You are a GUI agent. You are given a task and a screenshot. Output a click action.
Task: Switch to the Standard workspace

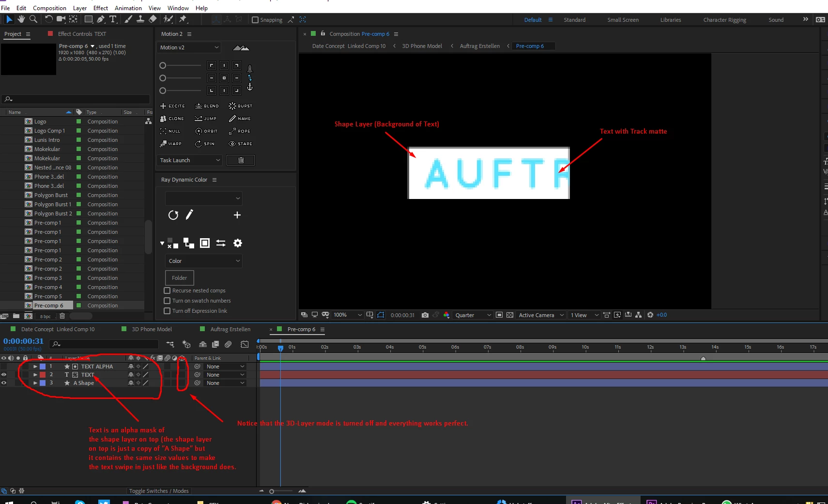[x=574, y=20]
